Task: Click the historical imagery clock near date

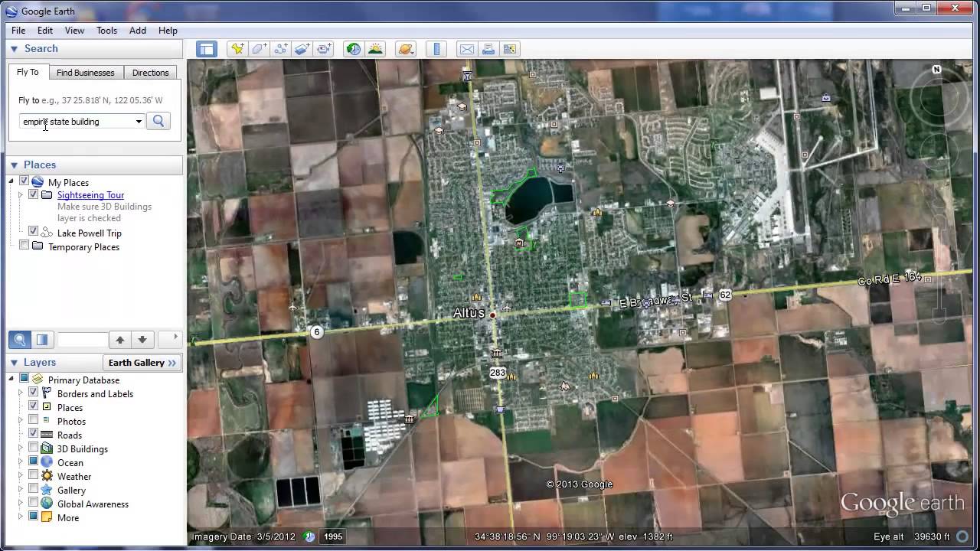Action: click(309, 536)
